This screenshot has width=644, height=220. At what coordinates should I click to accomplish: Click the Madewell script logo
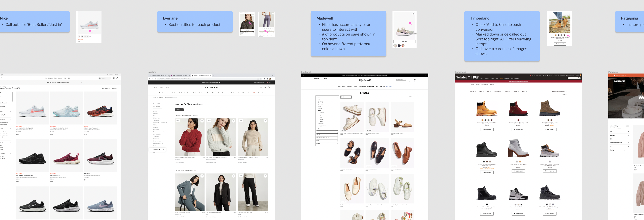coord(365,80)
